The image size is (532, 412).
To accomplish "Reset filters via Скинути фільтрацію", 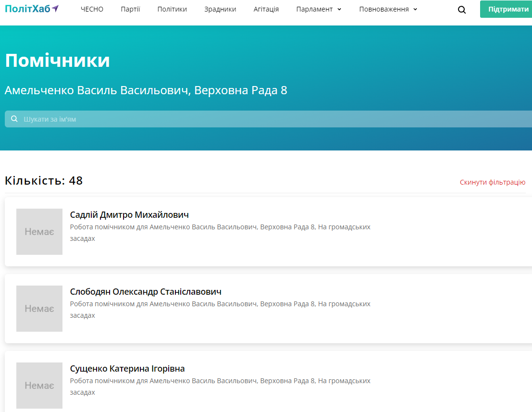I will pyautogui.click(x=492, y=182).
